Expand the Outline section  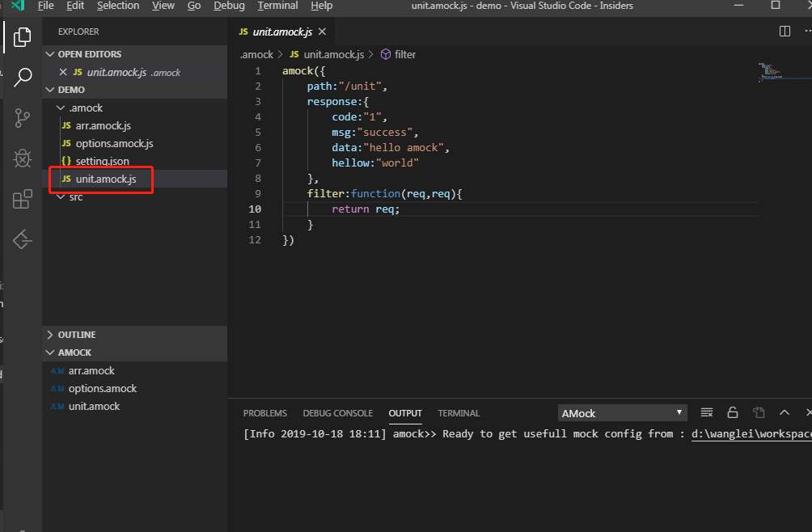pos(134,334)
